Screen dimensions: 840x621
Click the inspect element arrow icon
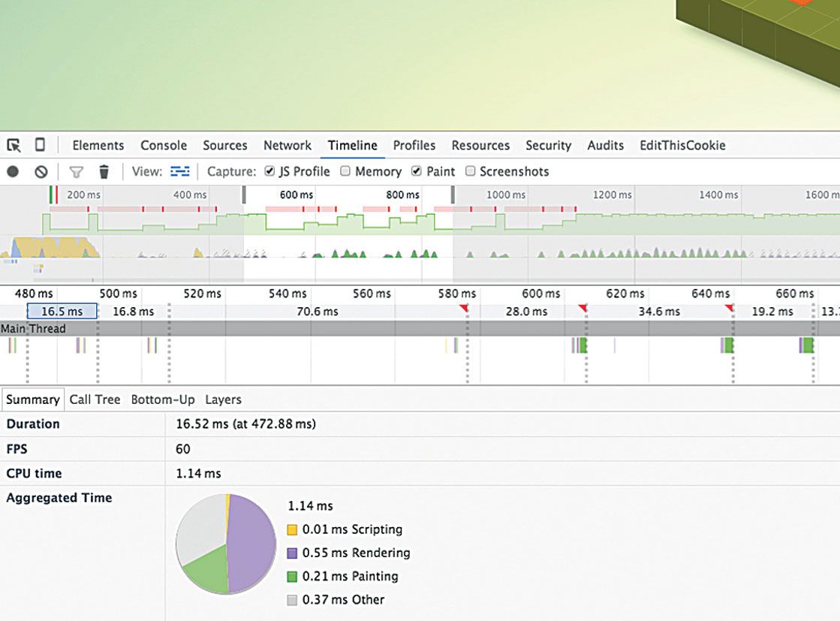14,145
